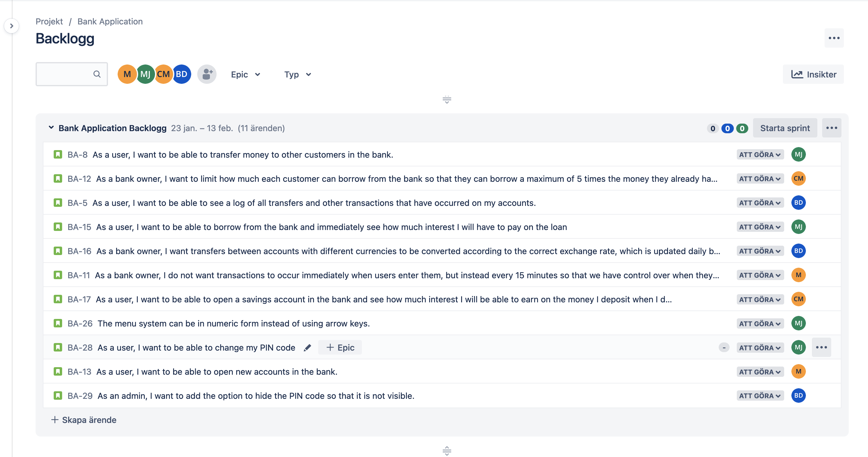868x457 pixels.
Task: Click the add people icon beside avatars
Action: [207, 74]
